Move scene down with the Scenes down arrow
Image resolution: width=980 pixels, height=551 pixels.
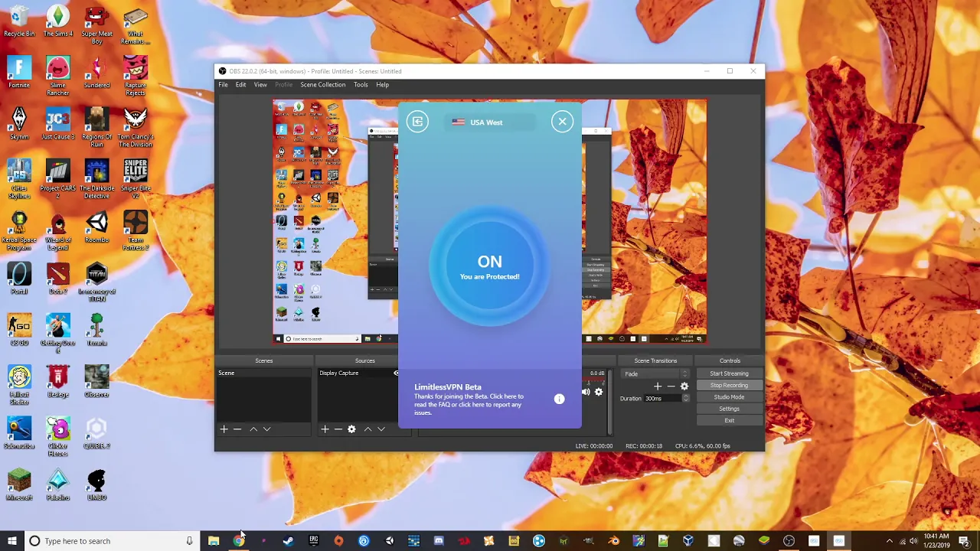click(266, 429)
